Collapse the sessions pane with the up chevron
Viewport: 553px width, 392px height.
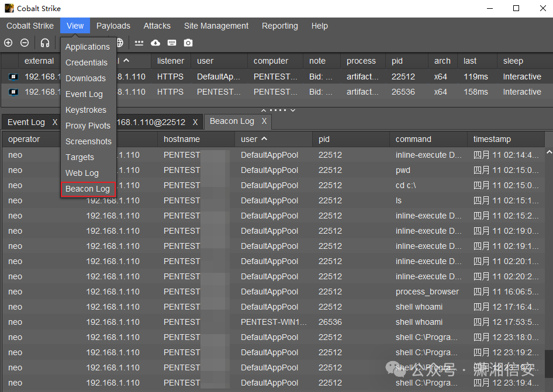coord(264,110)
